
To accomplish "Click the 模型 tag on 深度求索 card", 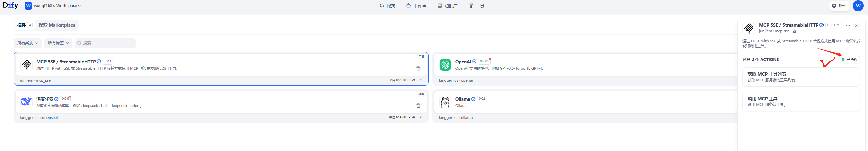I will 421,94.
